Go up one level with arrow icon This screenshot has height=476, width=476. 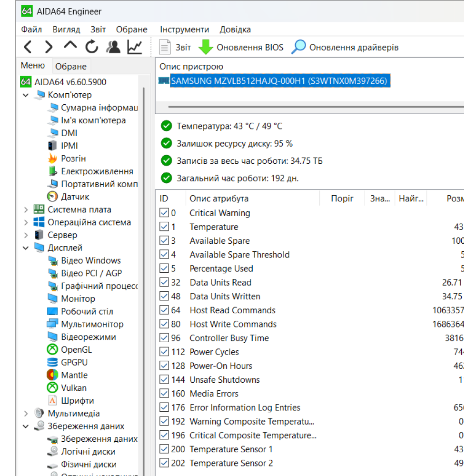point(70,46)
